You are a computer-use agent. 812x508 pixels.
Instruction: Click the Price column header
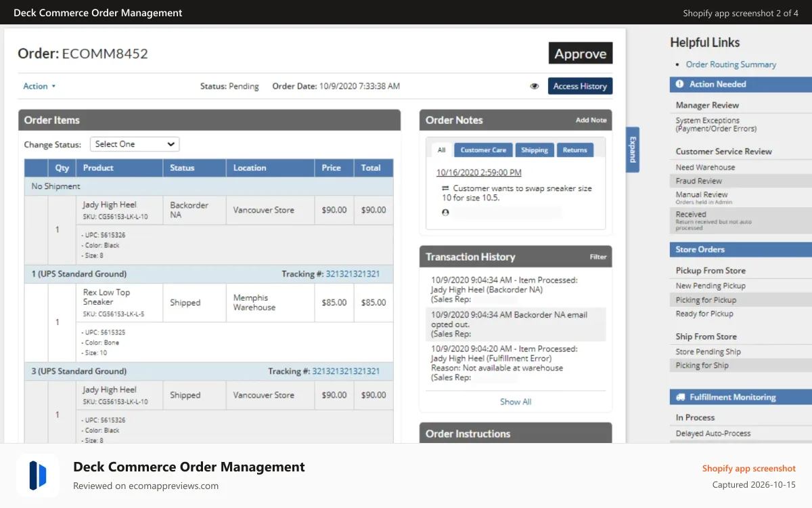334,168
